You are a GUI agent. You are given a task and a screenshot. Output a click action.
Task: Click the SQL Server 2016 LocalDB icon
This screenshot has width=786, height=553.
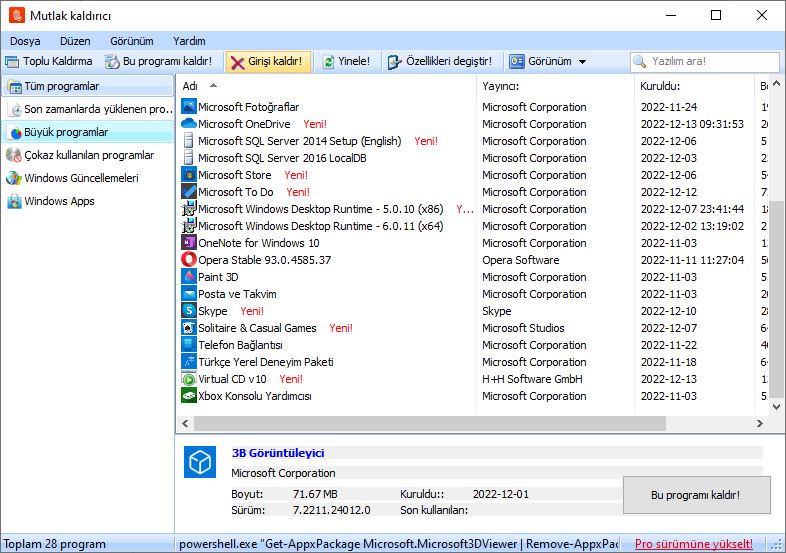pyautogui.click(x=188, y=158)
